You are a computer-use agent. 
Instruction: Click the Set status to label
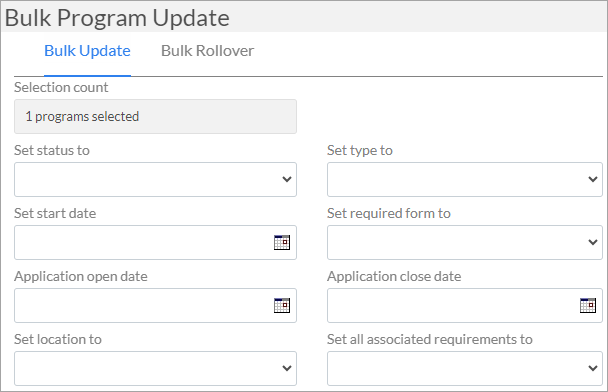(52, 150)
